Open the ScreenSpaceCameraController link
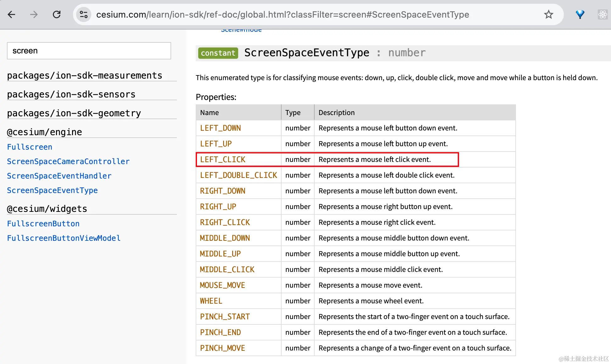The height and width of the screenshot is (364, 611). click(68, 162)
